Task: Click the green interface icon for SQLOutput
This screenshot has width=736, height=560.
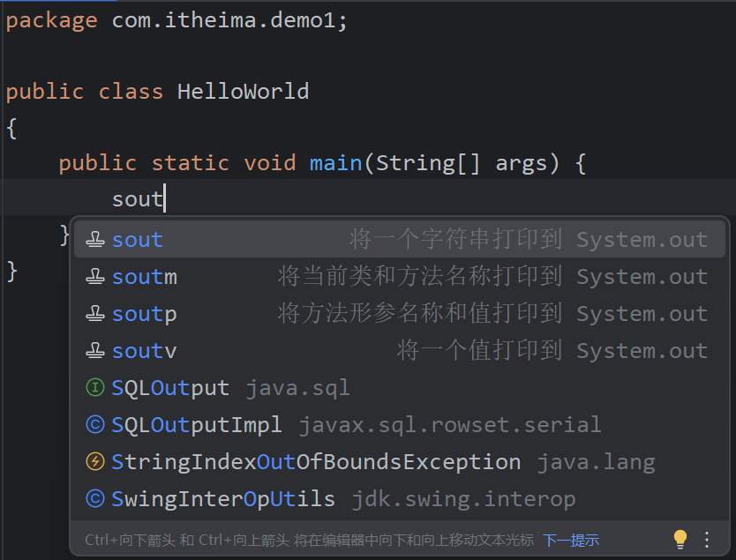Action: point(95,387)
